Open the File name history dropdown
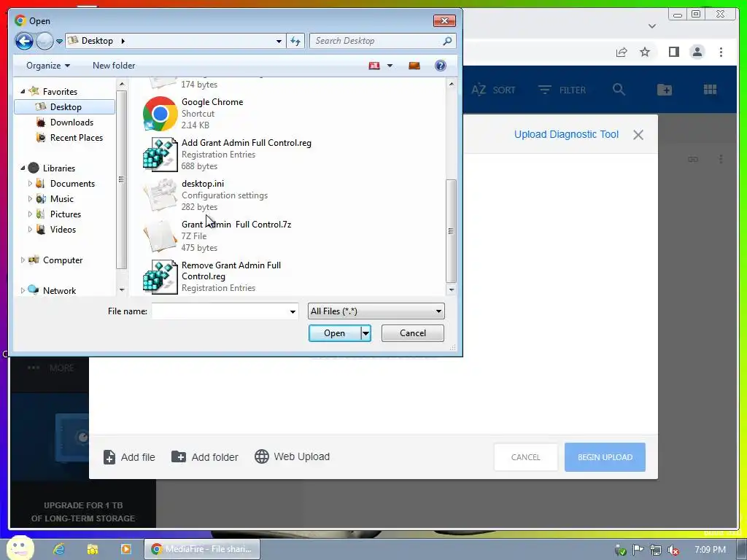 point(293,311)
